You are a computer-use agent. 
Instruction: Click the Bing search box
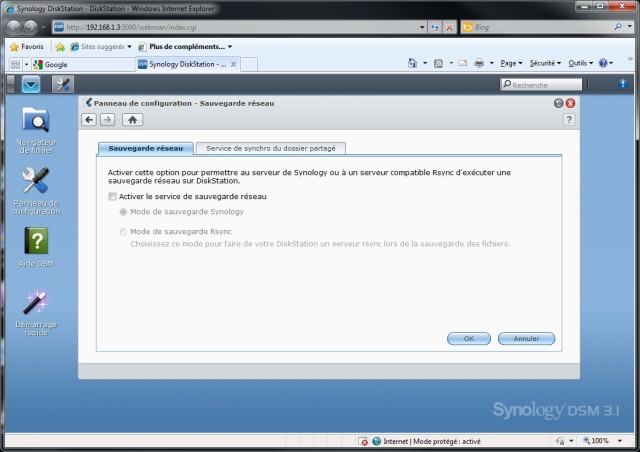[542, 27]
